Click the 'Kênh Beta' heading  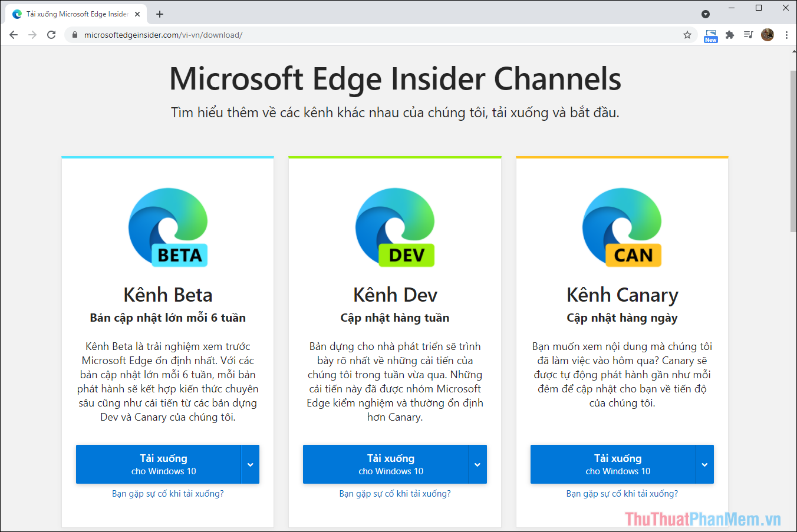[x=168, y=295]
